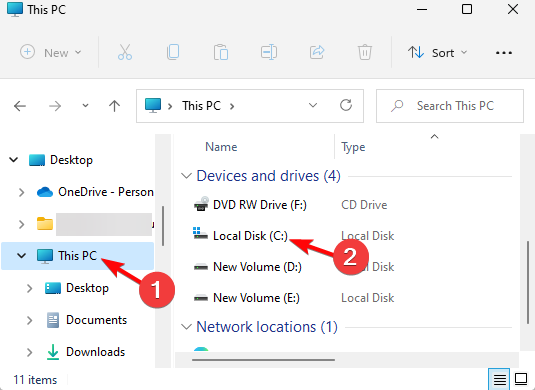
Task: Click the Rename icon in toolbar
Action: tap(269, 53)
